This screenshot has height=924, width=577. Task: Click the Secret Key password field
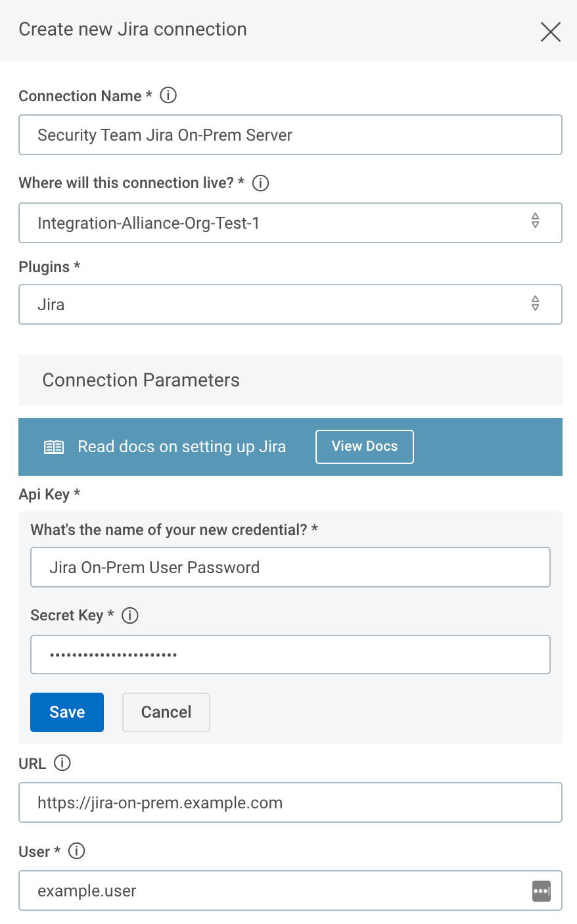pos(290,655)
